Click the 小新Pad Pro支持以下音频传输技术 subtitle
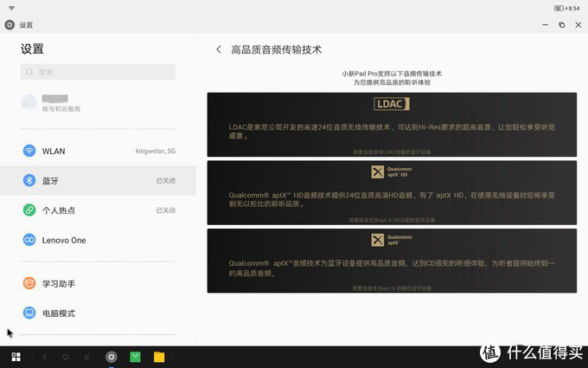588x368 pixels. [x=392, y=74]
